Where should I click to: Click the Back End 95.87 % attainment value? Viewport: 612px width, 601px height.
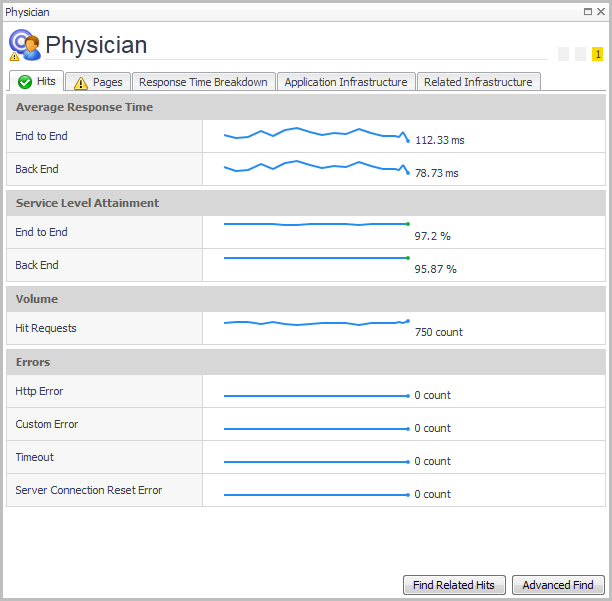coord(435,270)
